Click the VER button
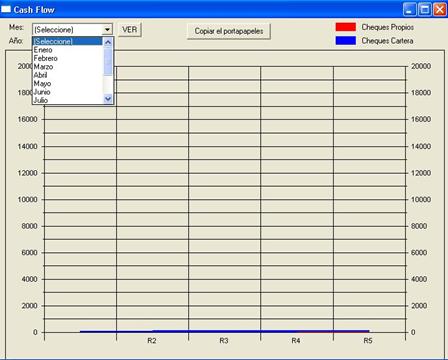The height and width of the screenshot is (360, 448). point(130,30)
